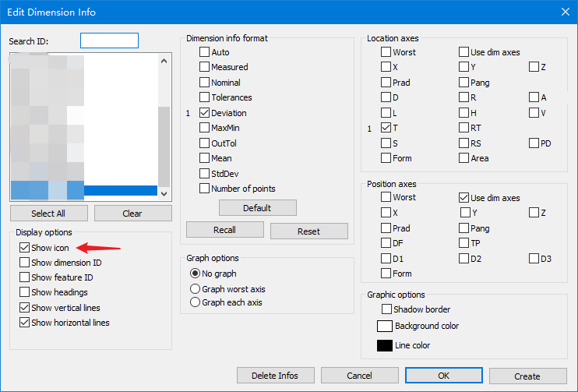Viewport: 578px width, 392px height.
Task: Enable Show dimension ID option
Action: pos(25,262)
